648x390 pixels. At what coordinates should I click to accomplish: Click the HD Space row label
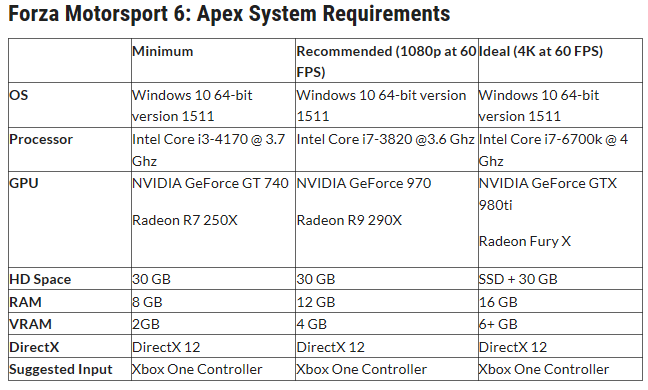click(40, 279)
